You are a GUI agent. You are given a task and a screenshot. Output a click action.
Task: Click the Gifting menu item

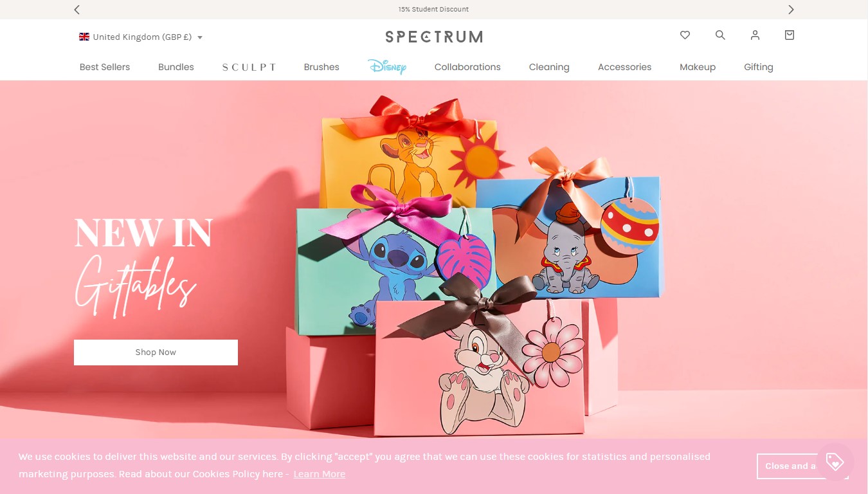click(759, 67)
